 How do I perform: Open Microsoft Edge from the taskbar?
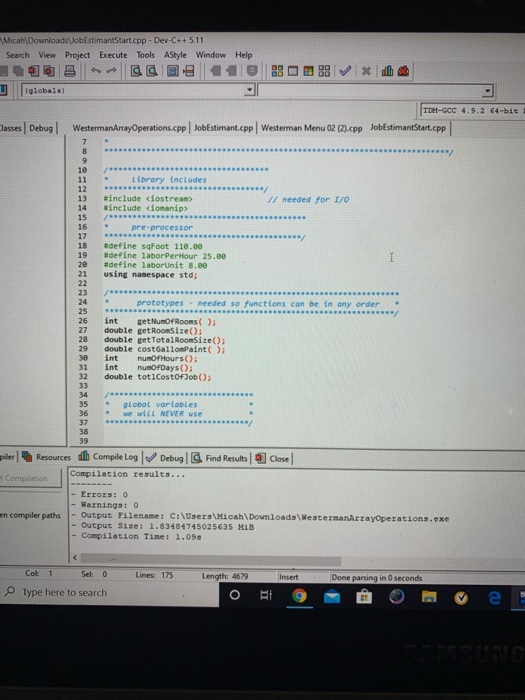point(494,598)
